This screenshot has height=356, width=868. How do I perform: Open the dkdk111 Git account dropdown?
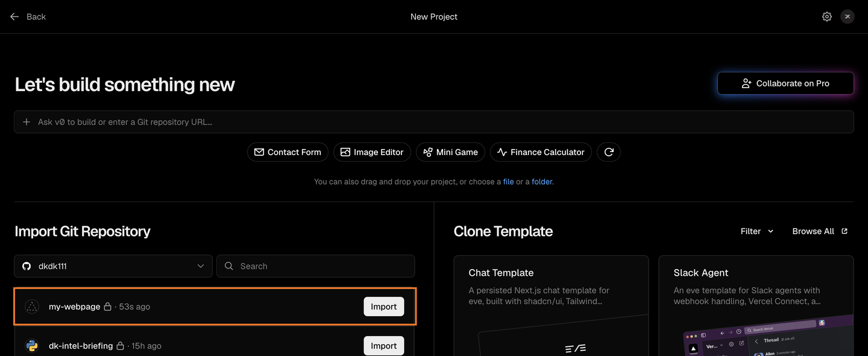[x=113, y=266]
